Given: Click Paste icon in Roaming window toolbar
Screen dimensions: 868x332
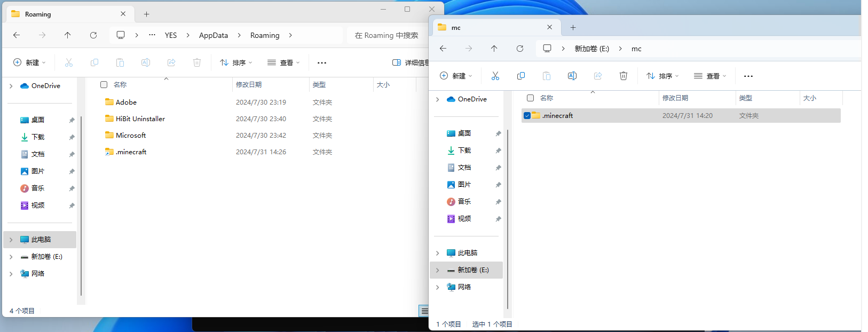Looking at the screenshot, I should coord(120,62).
